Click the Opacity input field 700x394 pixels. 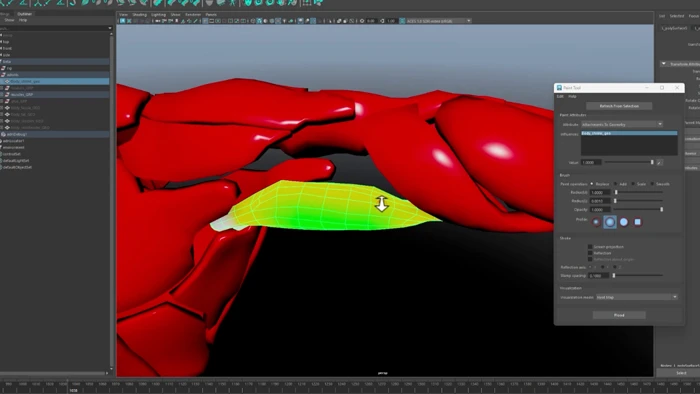(x=600, y=209)
